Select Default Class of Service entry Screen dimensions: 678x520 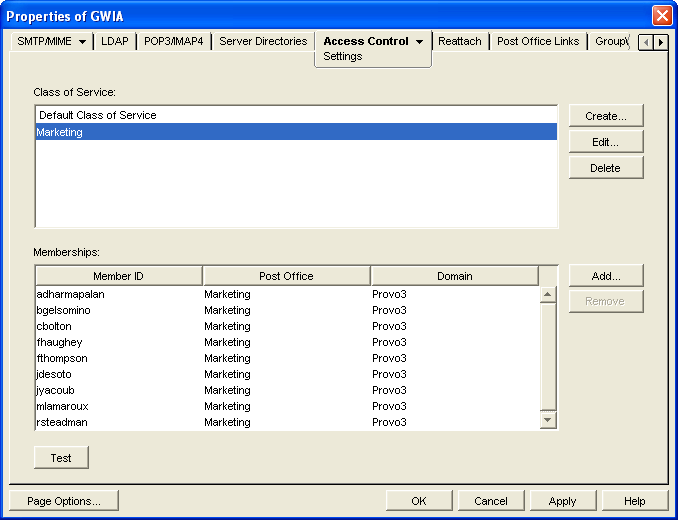tap(98, 115)
